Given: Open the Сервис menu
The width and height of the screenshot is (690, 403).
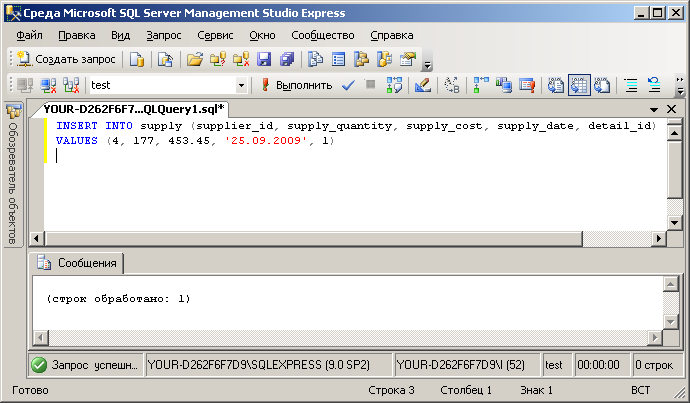Looking at the screenshot, I should pyautogui.click(x=215, y=35).
